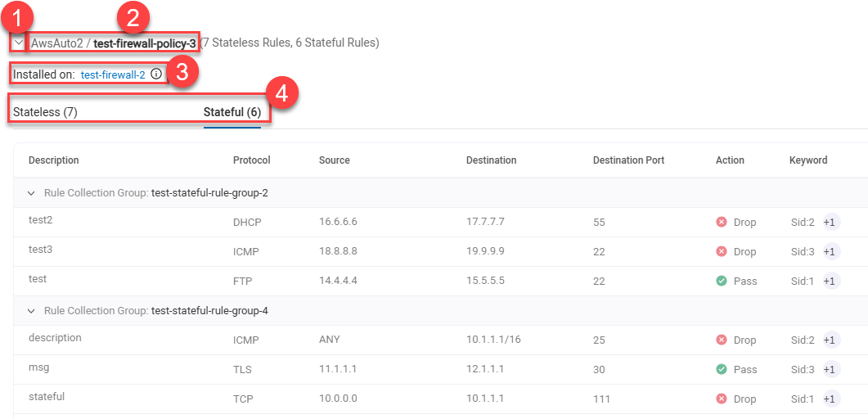This screenshot has height=419, width=868.
Task: Click the red Drop icon in test3 row
Action: 722,251
